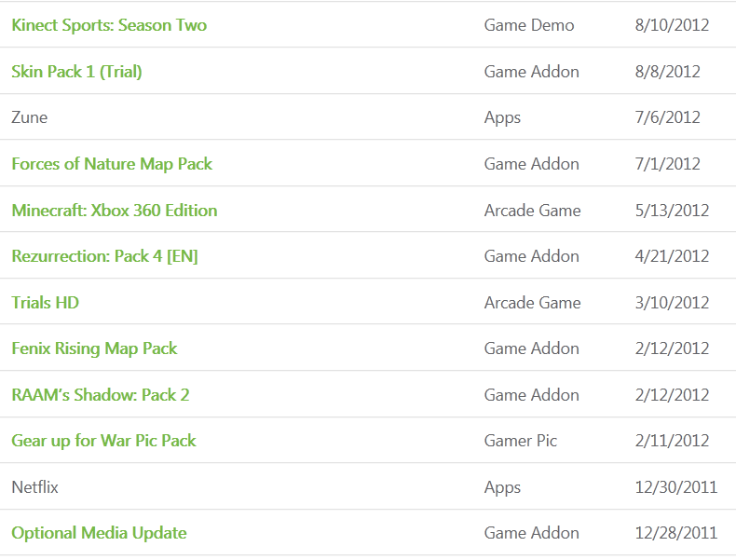Click the Gamer Pic type label
This screenshot has width=736, height=560.
(520, 441)
